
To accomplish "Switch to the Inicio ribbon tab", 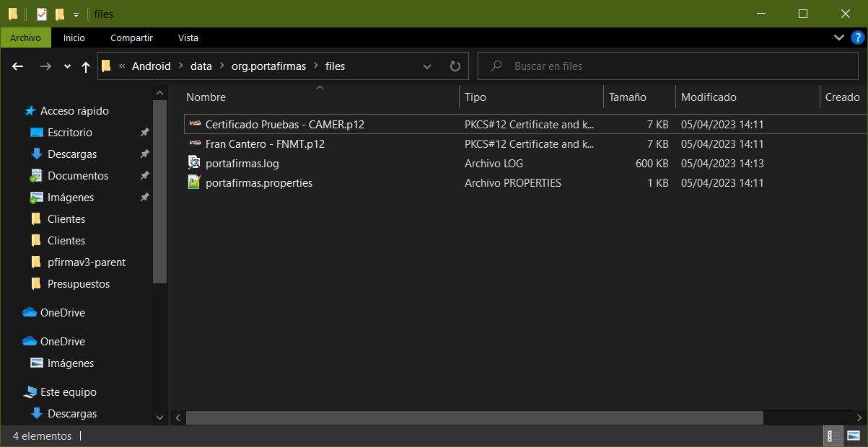I will tap(74, 37).
